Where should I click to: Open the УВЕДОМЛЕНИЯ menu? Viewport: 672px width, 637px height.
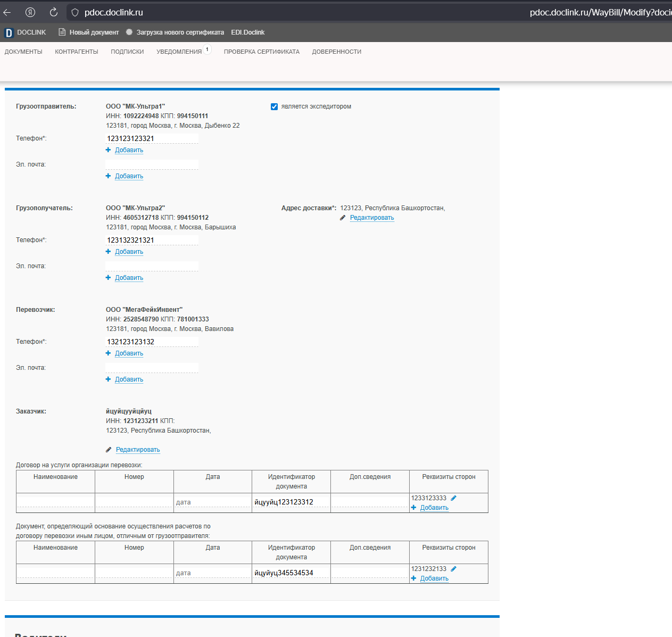pyautogui.click(x=179, y=52)
